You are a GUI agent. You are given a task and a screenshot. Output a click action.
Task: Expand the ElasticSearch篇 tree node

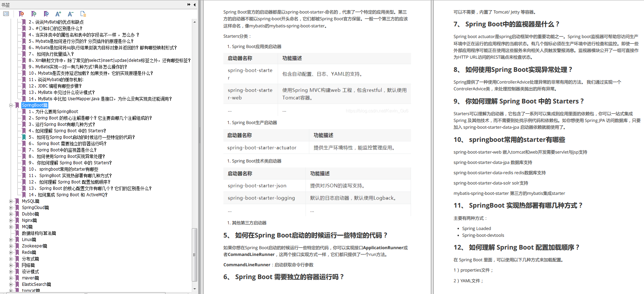pyautogui.click(x=11, y=284)
